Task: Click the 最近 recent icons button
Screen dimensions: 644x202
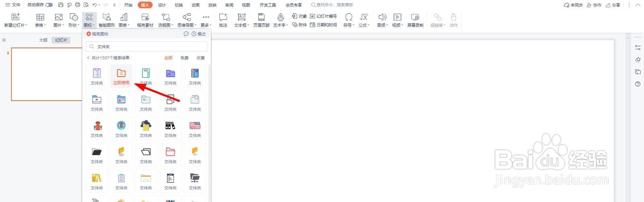Action: point(199,34)
